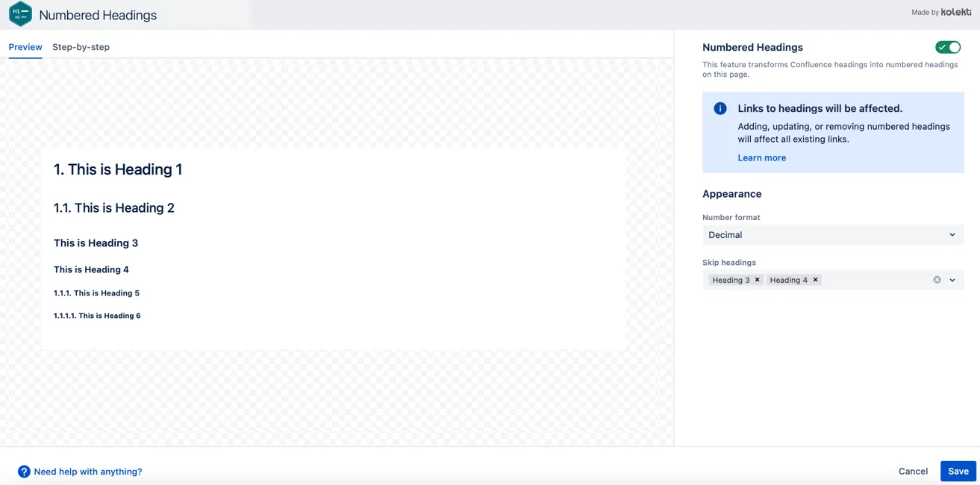Switch to the Preview tab
Image resolution: width=980 pixels, height=485 pixels.
point(25,47)
